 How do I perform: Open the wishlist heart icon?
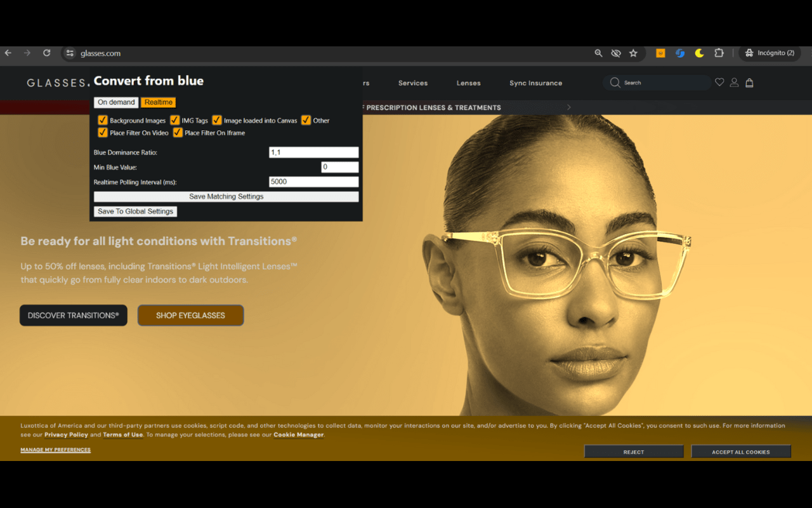719,82
